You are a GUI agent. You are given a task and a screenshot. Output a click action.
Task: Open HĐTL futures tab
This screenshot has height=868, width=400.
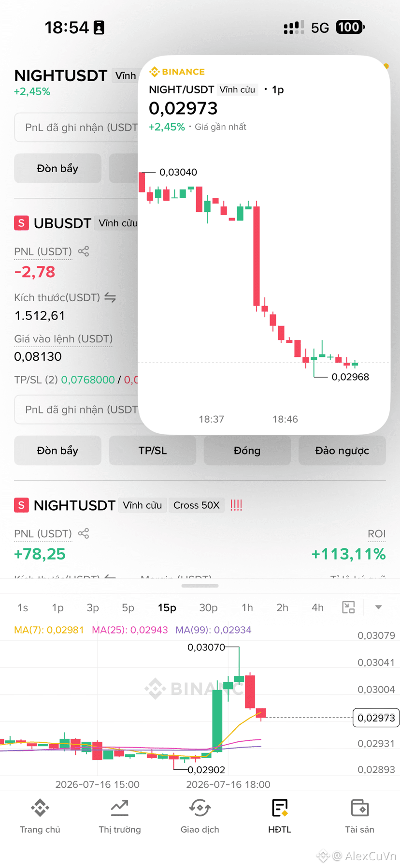(280, 817)
